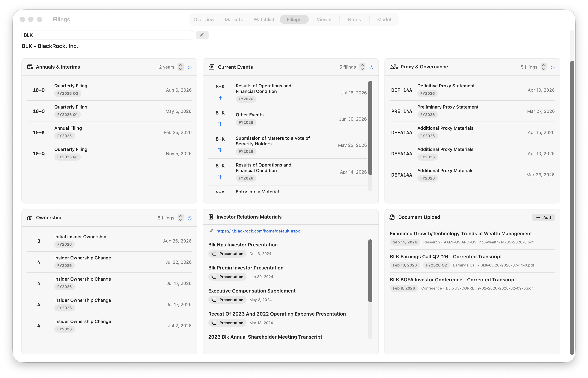Image resolution: width=588 pixels, height=378 pixels.
Task: Refresh the Ownership panel
Action: pos(190,218)
